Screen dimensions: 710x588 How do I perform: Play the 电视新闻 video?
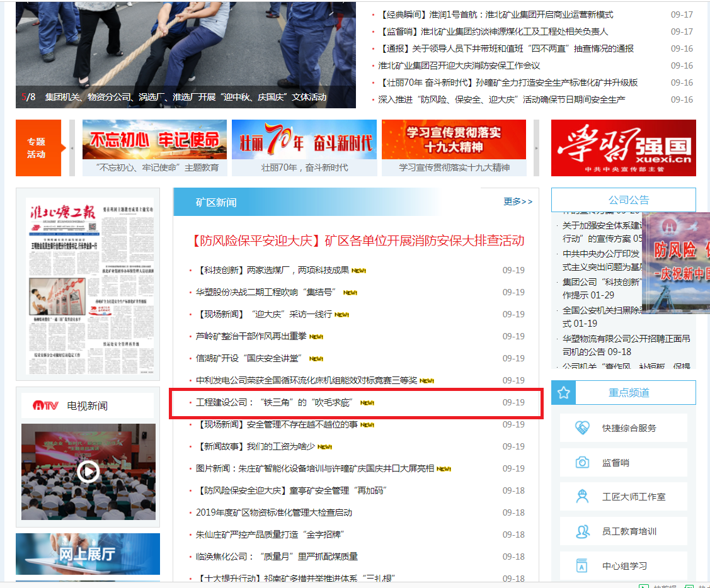click(x=88, y=471)
